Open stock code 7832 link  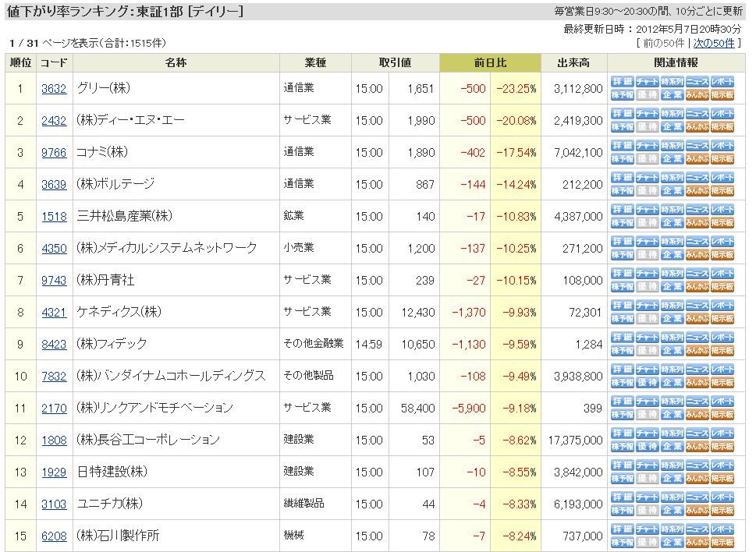pos(54,377)
